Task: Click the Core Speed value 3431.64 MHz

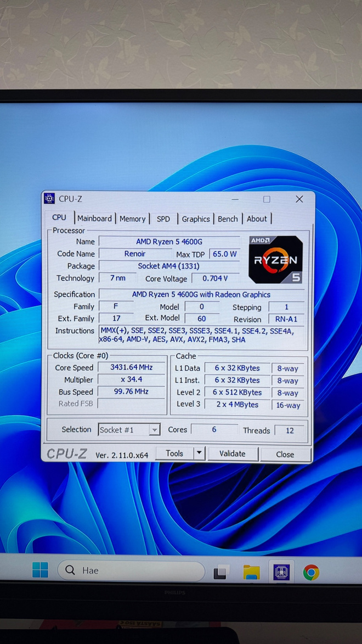Action: coord(131,367)
